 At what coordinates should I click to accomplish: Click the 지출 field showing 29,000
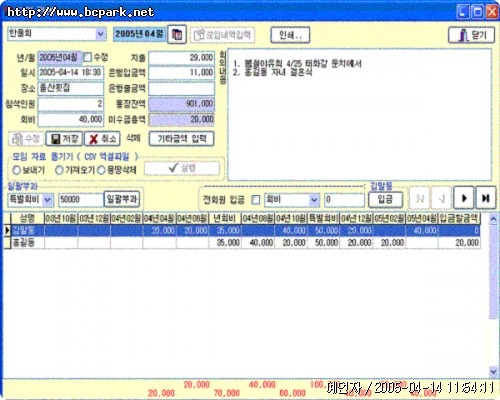tap(182, 58)
